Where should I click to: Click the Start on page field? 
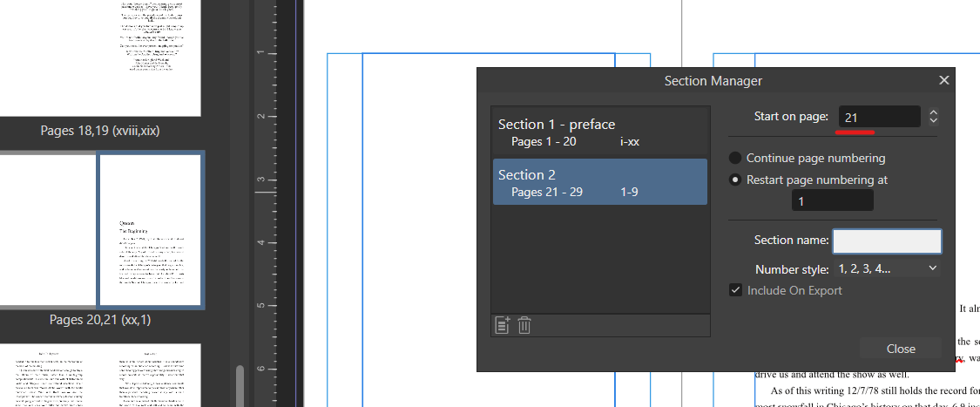[x=879, y=117]
